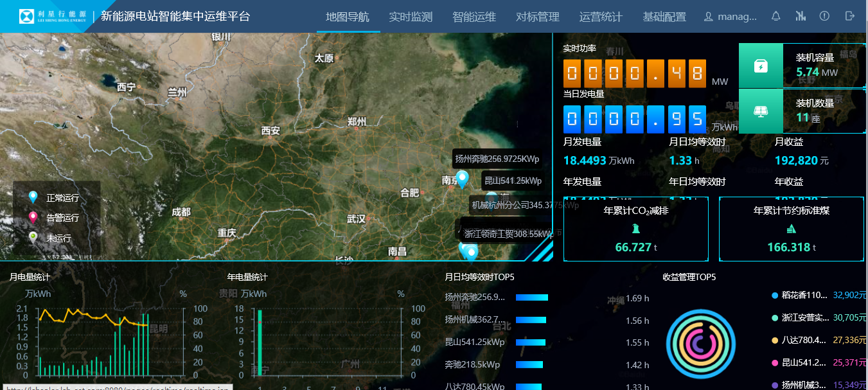Click the bar chart statistics icon in header
Viewport: 868px width, 390px height.
click(x=801, y=16)
